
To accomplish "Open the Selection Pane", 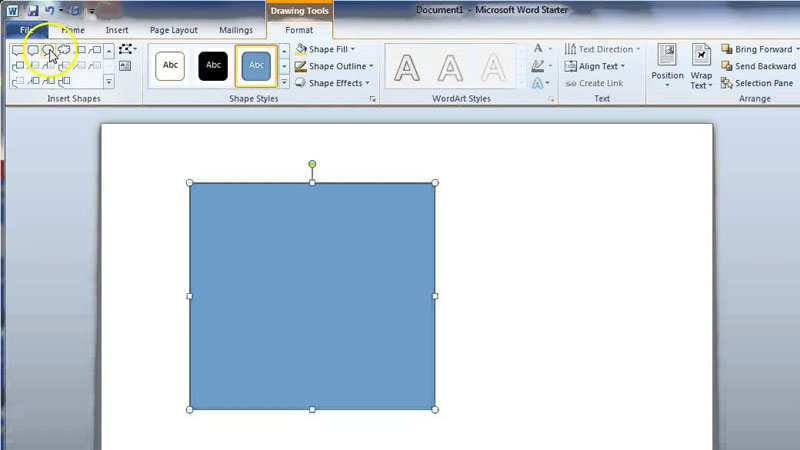I will [x=757, y=83].
